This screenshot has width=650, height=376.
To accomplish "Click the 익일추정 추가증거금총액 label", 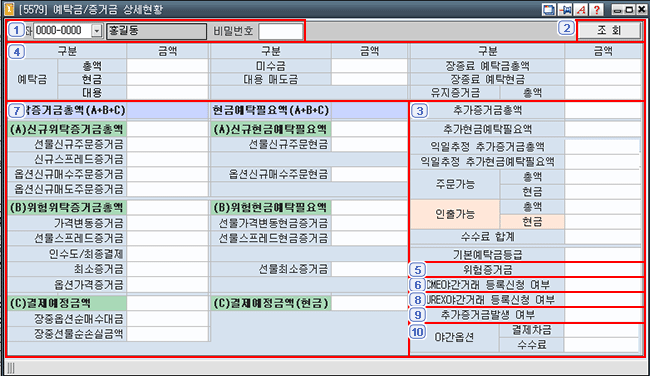I will point(487,147).
